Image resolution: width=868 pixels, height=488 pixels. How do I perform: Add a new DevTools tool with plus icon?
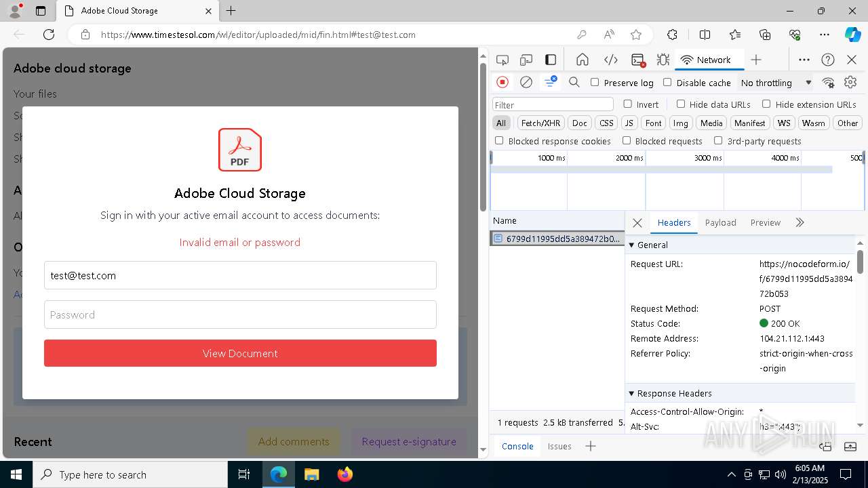click(x=756, y=60)
